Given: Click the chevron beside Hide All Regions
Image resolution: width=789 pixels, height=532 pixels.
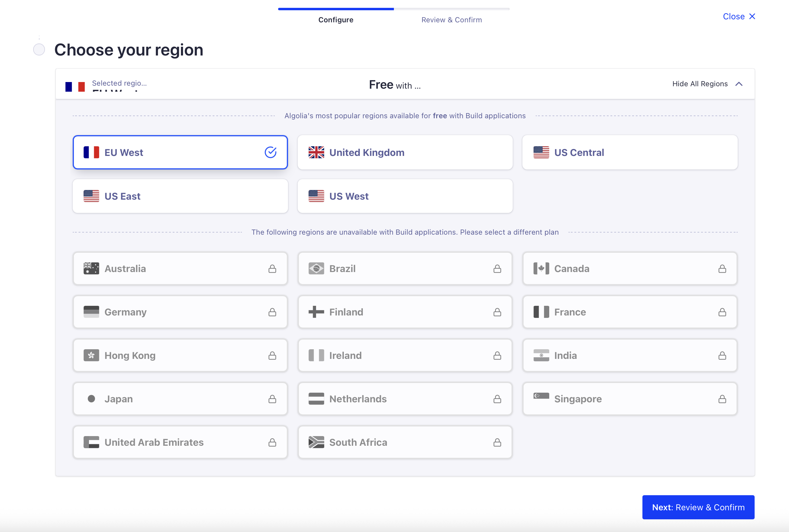Looking at the screenshot, I should [x=739, y=84].
